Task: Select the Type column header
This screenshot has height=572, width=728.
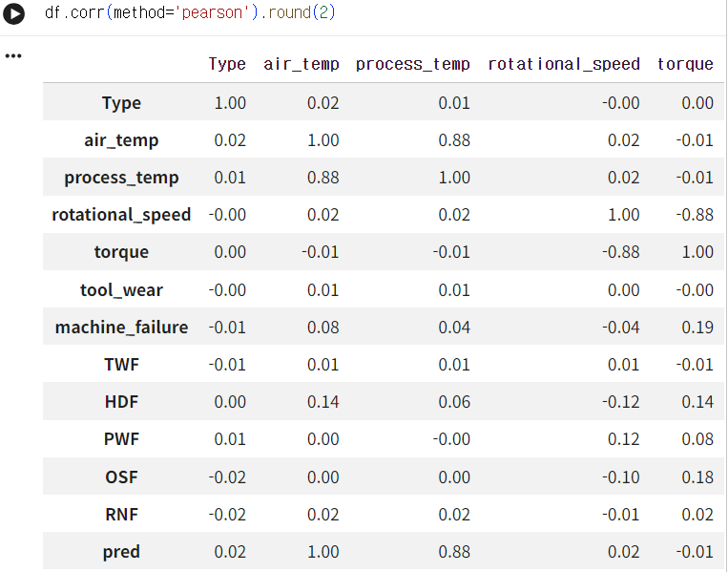Action: pyautogui.click(x=226, y=64)
